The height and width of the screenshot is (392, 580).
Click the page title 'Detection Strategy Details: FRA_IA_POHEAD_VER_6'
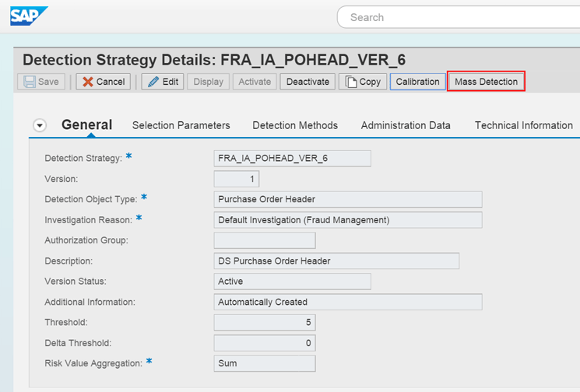coord(214,60)
